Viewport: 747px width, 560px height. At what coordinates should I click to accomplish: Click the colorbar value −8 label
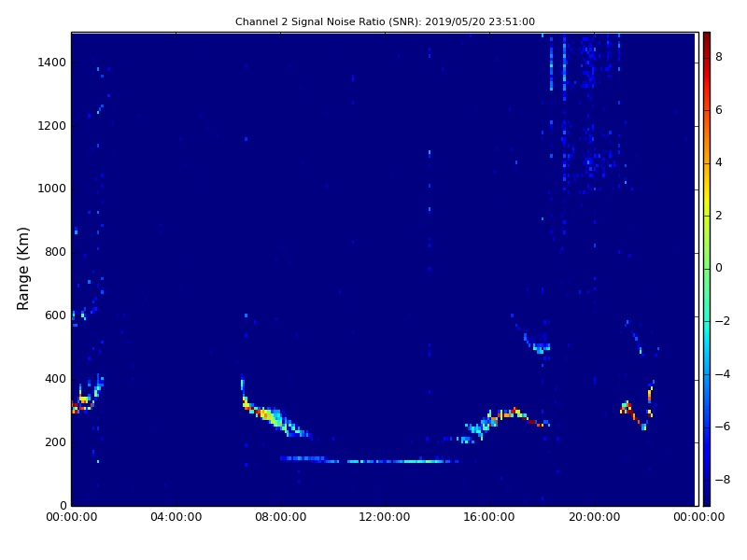723,480
